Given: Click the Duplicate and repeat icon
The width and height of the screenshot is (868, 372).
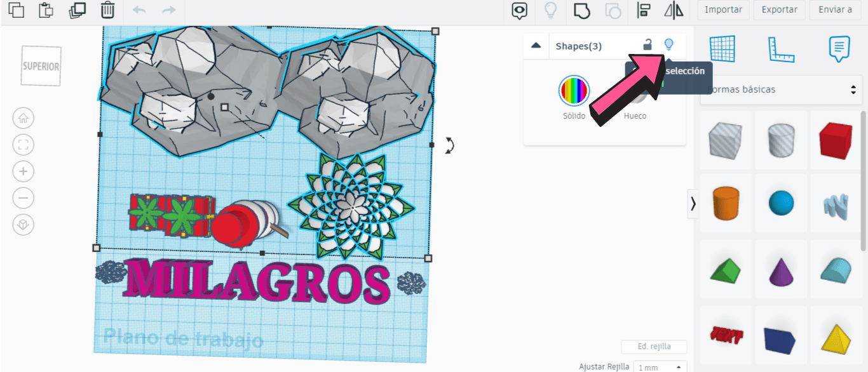Looking at the screenshot, I should (x=78, y=10).
